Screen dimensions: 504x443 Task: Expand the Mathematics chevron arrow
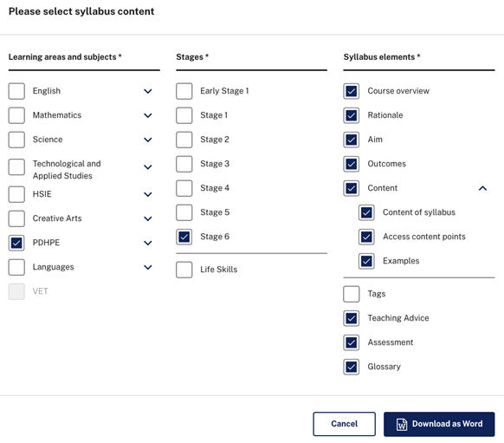(148, 115)
